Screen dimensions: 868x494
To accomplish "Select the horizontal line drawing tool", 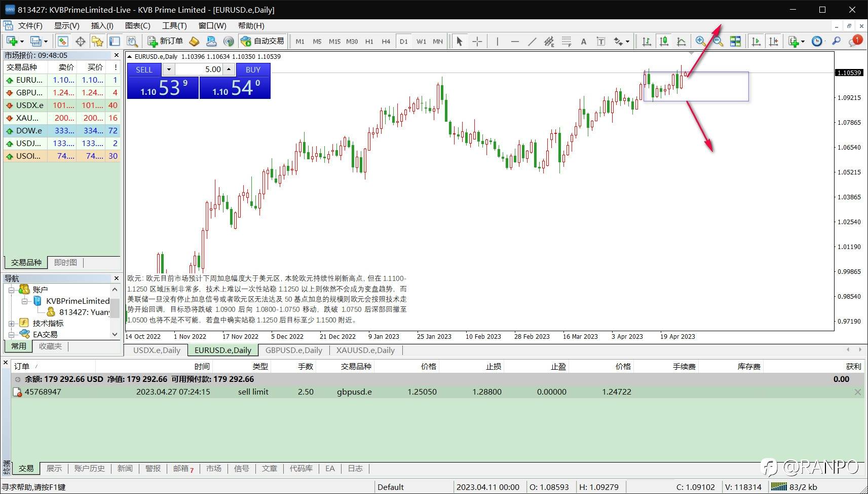I will (515, 41).
